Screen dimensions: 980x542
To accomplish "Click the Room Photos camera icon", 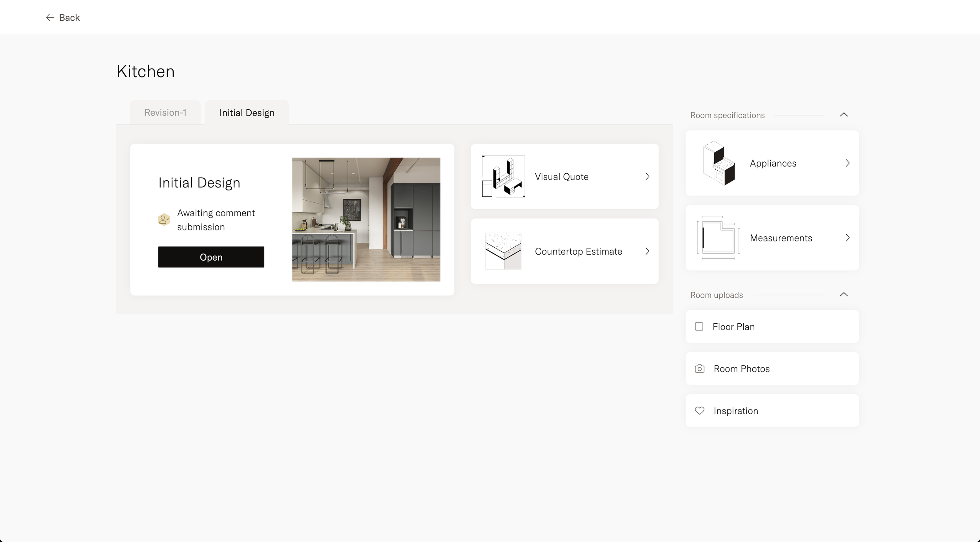I will pyautogui.click(x=699, y=369).
